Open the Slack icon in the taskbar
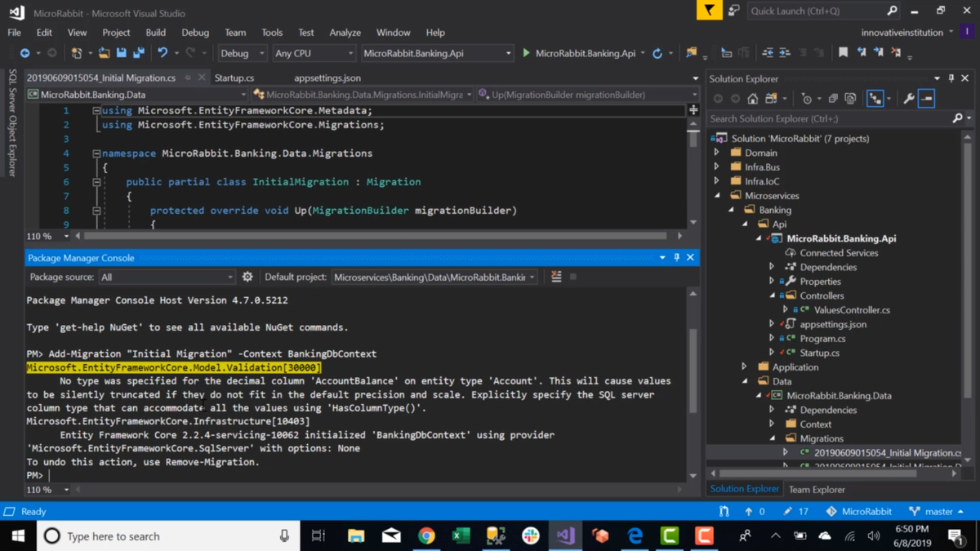 pyautogui.click(x=531, y=535)
